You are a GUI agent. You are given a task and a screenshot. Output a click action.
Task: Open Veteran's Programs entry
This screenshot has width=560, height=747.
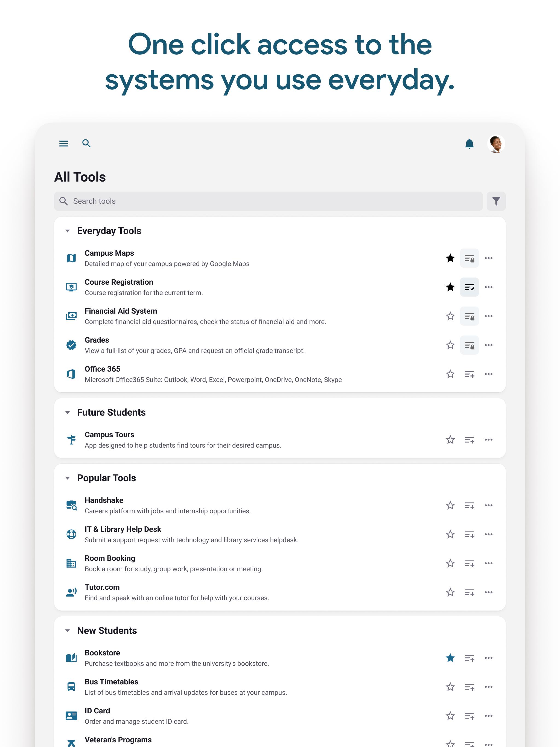pyautogui.click(x=118, y=740)
